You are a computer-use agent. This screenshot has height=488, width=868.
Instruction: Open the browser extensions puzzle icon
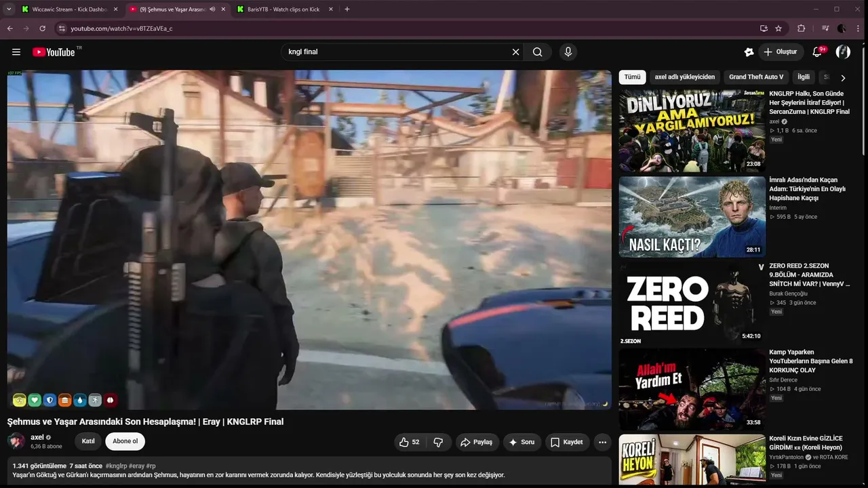[802, 28]
